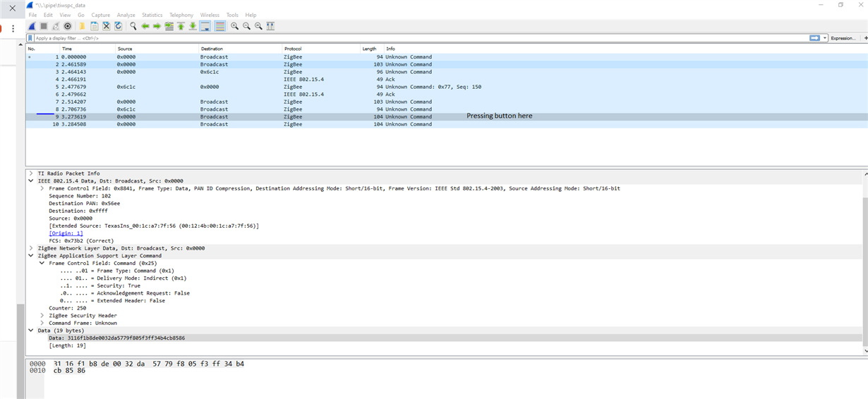Follow the [Origin: 1] link
The image size is (868, 399).
click(x=66, y=233)
